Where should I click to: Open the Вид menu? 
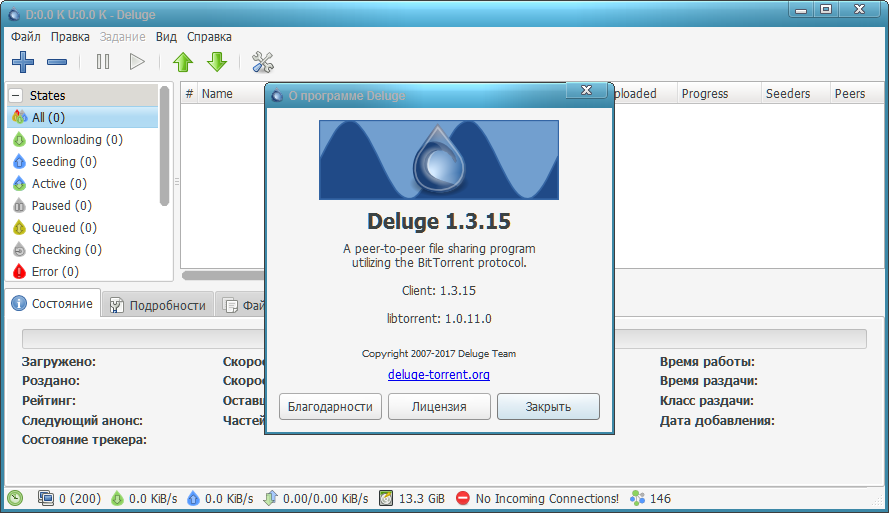[x=166, y=37]
